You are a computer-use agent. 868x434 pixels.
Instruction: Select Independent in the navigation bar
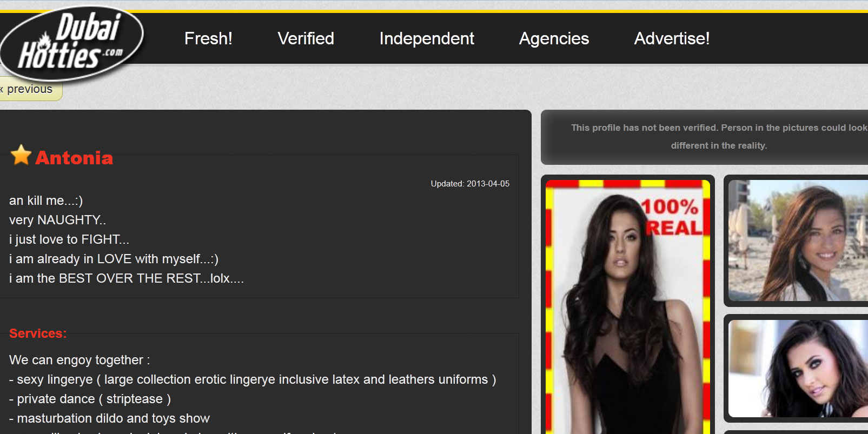point(426,38)
